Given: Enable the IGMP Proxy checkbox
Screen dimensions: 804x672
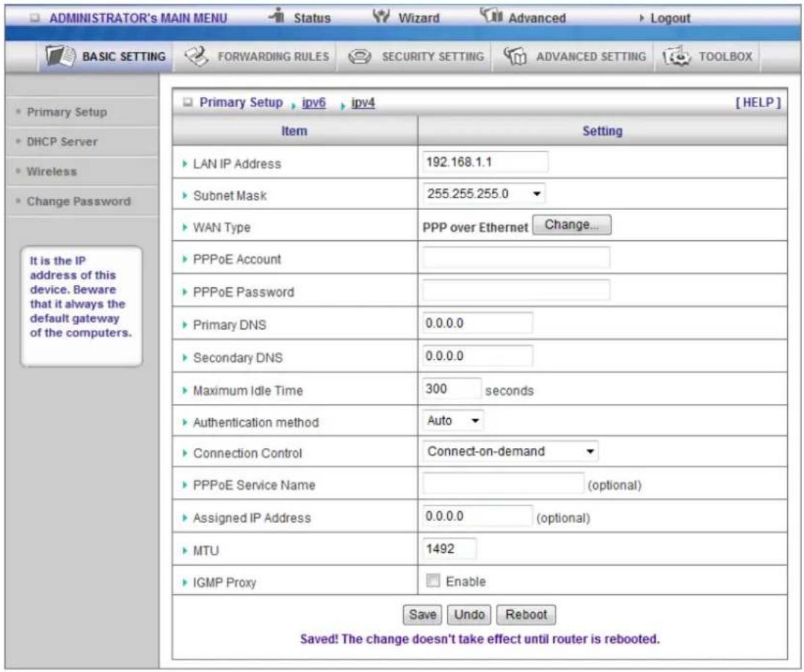Looking at the screenshot, I should pos(433,580).
